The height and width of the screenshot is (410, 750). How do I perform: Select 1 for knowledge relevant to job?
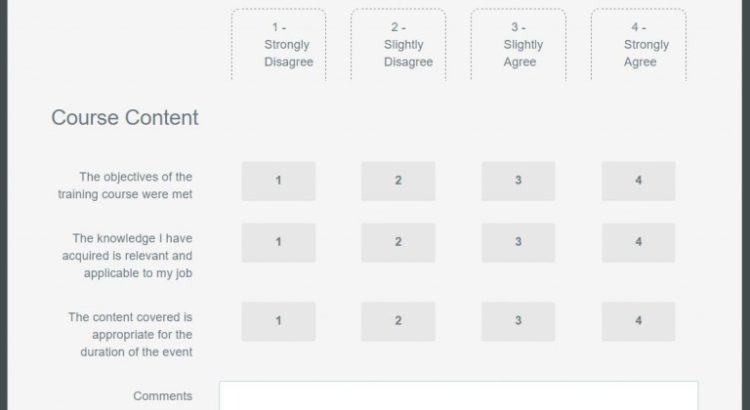278,242
